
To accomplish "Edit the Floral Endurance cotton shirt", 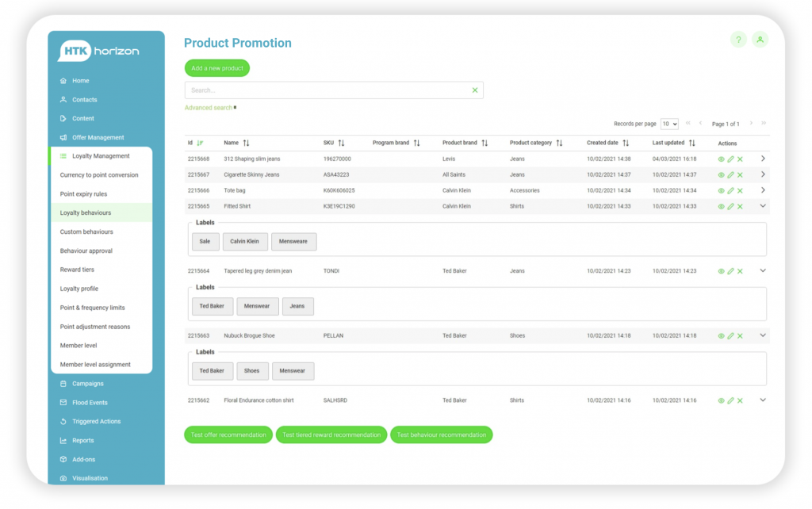I will pos(730,400).
